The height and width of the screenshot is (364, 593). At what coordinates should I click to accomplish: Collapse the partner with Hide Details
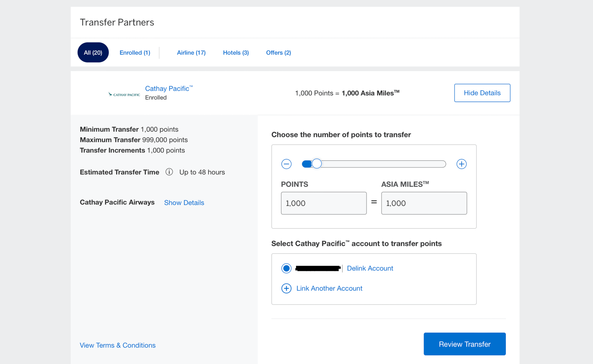coord(482,93)
